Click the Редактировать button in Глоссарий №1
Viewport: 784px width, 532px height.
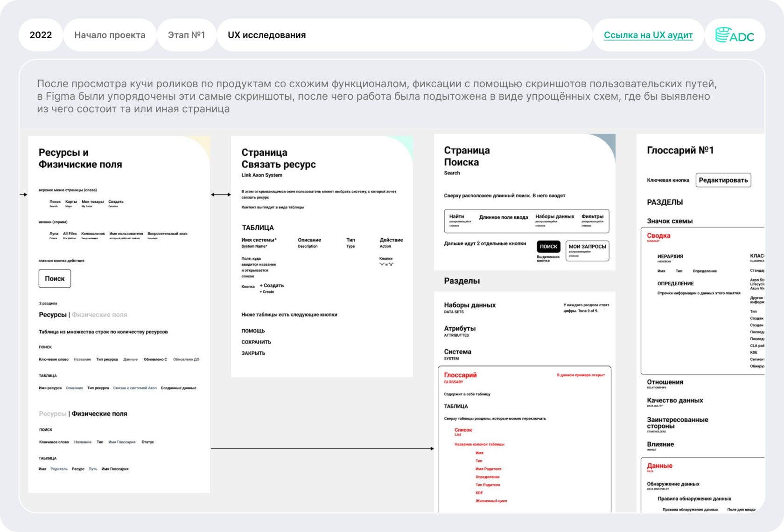(723, 180)
